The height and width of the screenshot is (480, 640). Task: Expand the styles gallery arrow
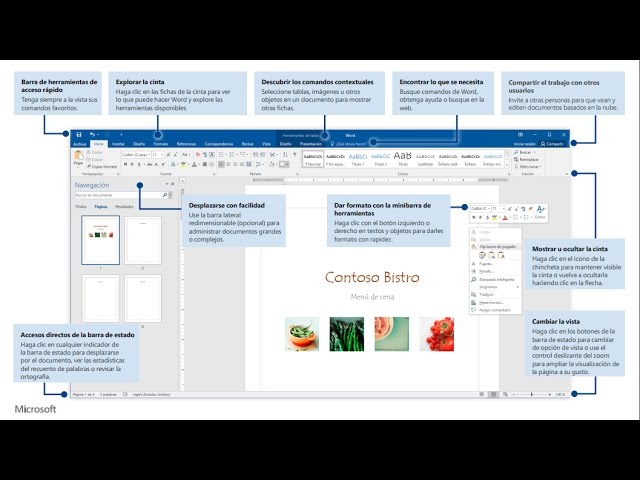(507, 165)
